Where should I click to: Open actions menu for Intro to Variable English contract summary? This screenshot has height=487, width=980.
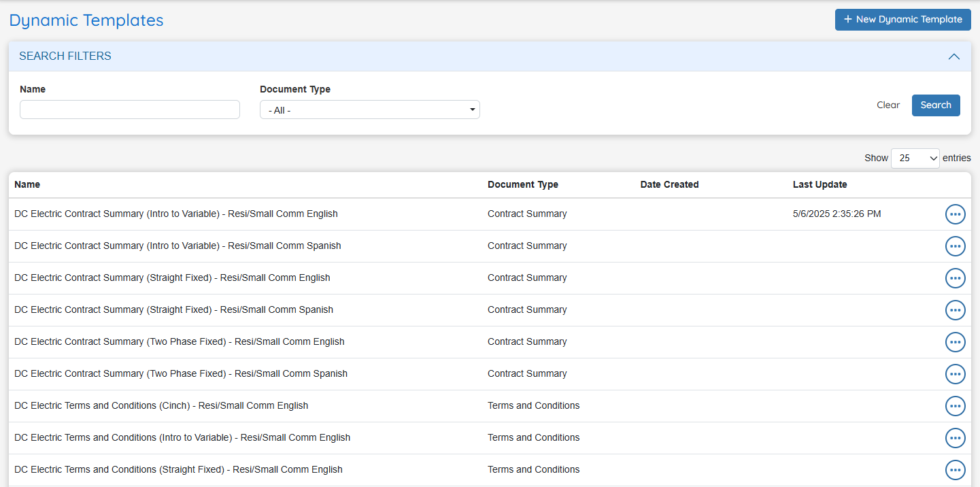(x=956, y=214)
